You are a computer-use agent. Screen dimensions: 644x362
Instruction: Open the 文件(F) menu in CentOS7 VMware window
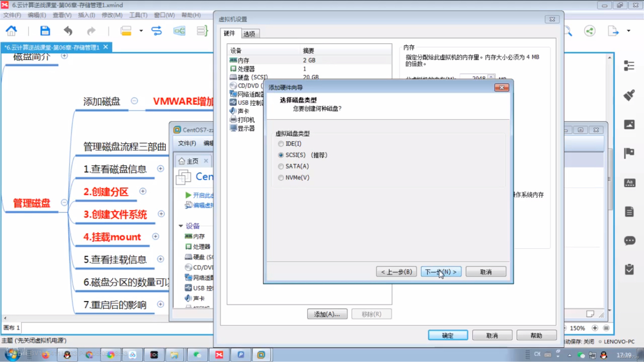[187, 143]
